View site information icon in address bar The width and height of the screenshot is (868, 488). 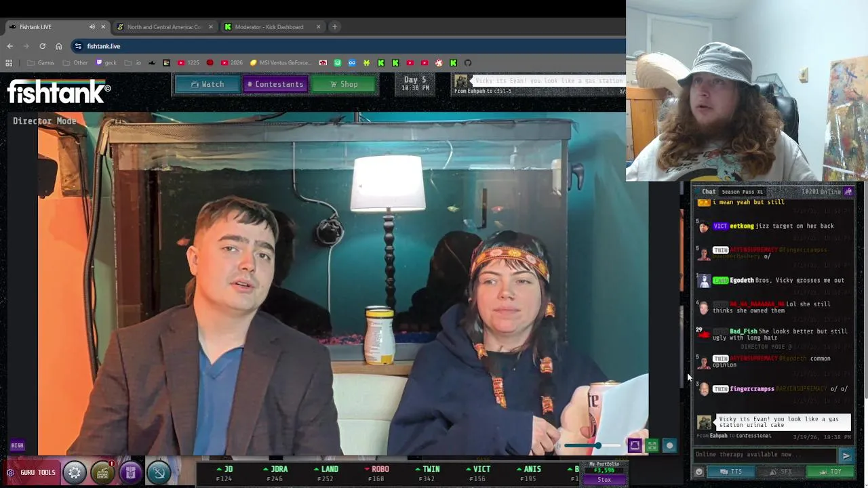(x=78, y=46)
